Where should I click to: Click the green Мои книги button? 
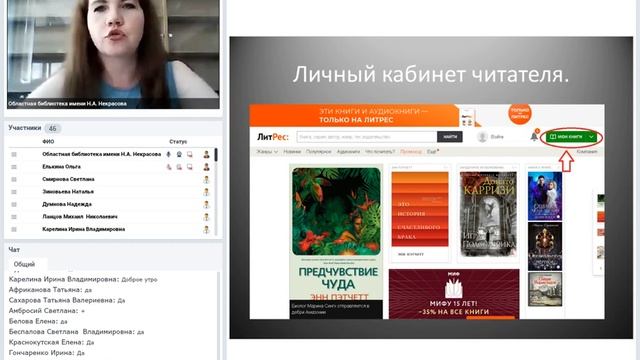point(571,137)
